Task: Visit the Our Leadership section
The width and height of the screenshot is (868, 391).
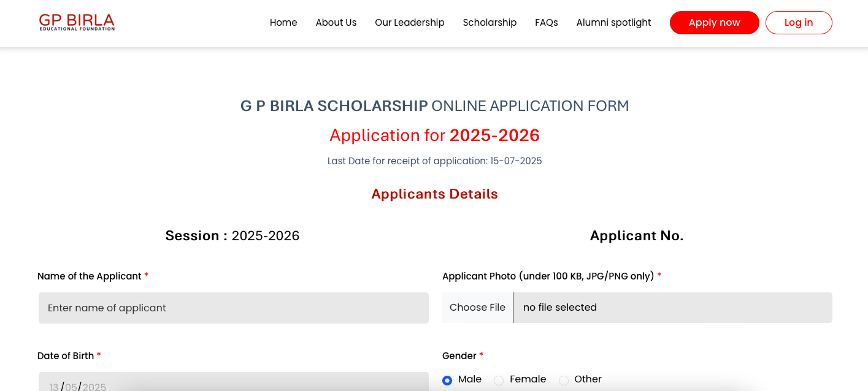Action: click(x=409, y=22)
